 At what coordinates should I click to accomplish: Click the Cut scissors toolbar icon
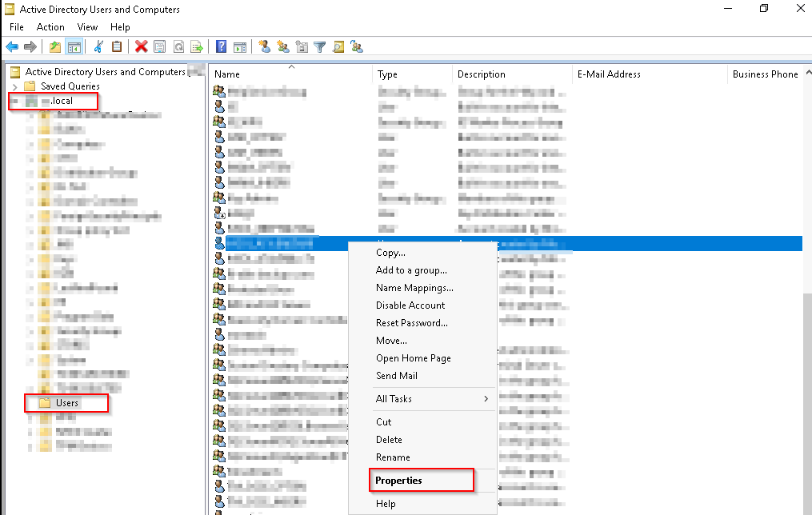(x=98, y=46)
